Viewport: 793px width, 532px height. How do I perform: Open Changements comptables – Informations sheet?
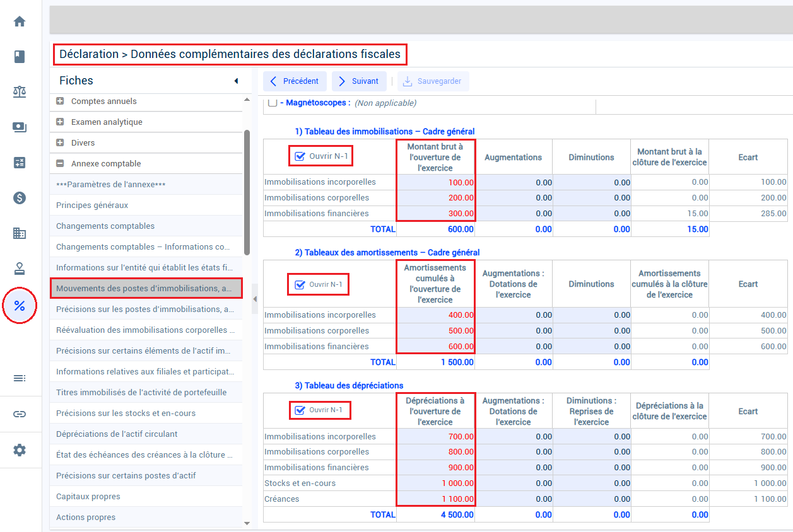click(x=146, y=247)
